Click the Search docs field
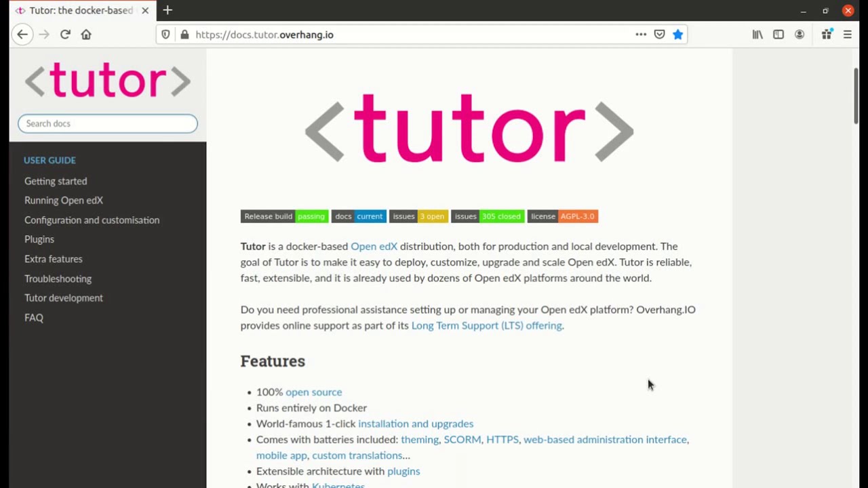The width and height of the screenshot is (868, 488). point(108,123)
